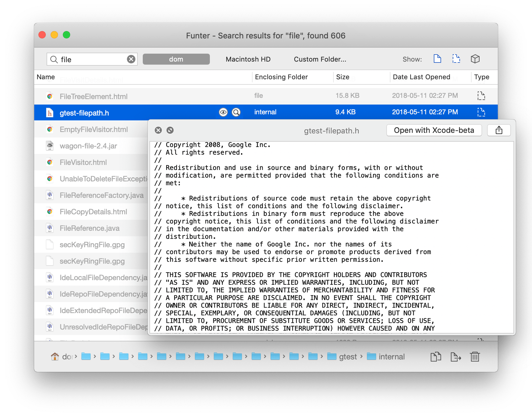Select FileCopyDetails.html in results

tap(93, 212)
